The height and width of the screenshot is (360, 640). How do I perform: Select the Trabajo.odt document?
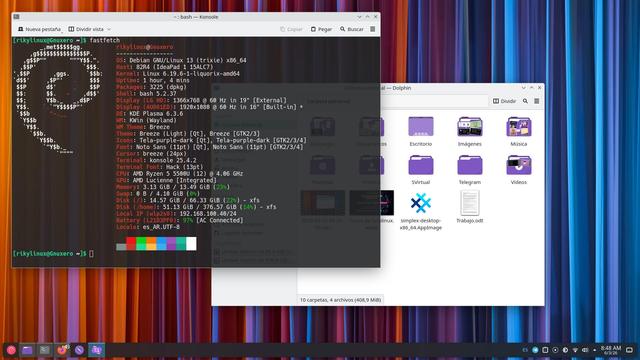coord(470,207)
